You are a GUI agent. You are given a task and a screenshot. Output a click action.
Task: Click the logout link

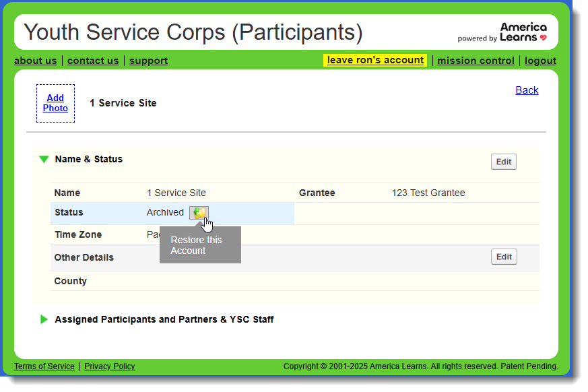[540, 61]
